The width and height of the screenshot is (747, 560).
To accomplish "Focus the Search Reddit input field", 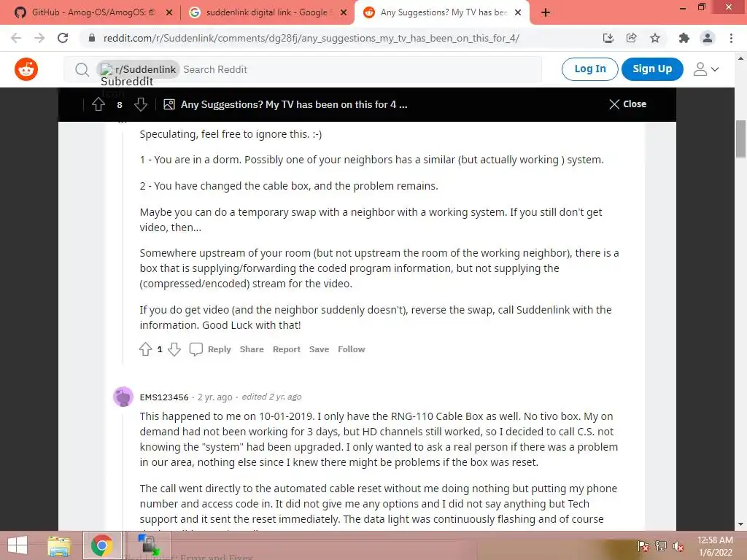I will [360, 69].
